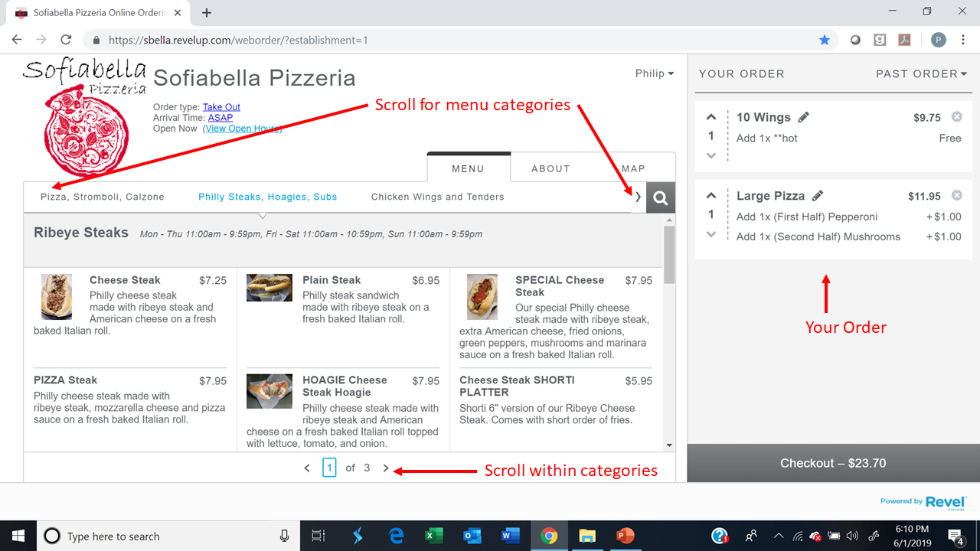This screenshot has width=980, height=551.
Task: Go to next page of Ribeye Steaks
Action: point(386,468)
